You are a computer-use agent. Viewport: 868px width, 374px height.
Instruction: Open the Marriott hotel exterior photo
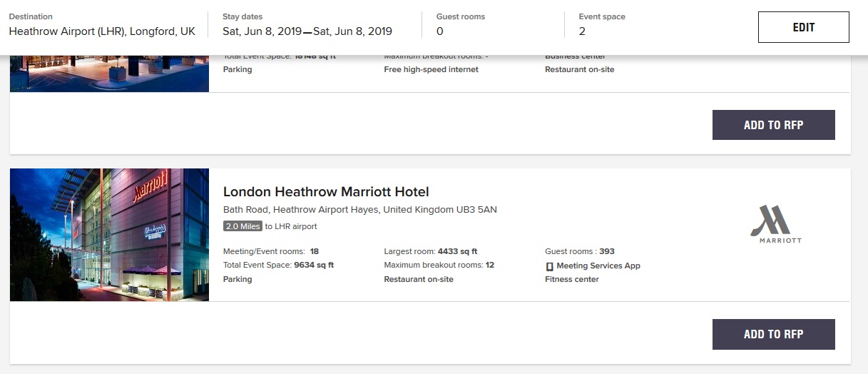pyautogui.click(x=109, y=235)
